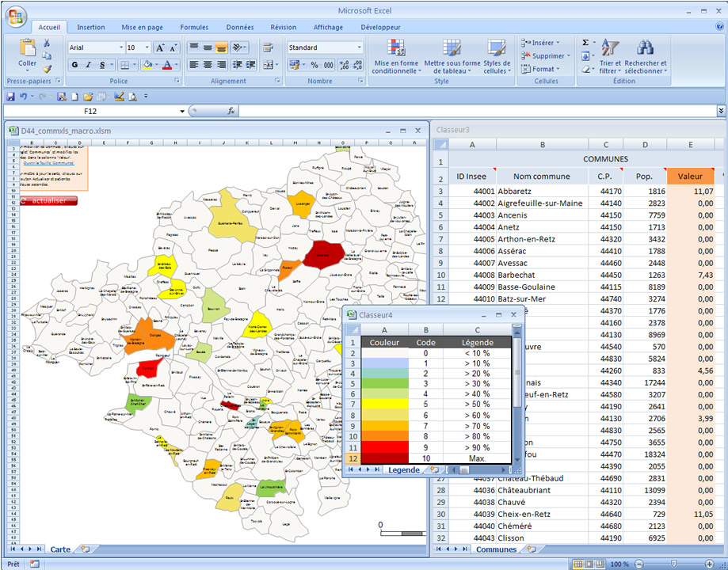Click the Supprimer button in Cellules group

tap(546, 55)
